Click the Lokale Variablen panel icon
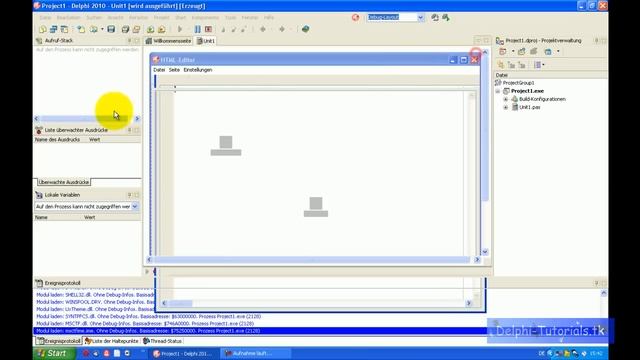The width and height of the screenshot is (640, 360). tap(39, 195)
